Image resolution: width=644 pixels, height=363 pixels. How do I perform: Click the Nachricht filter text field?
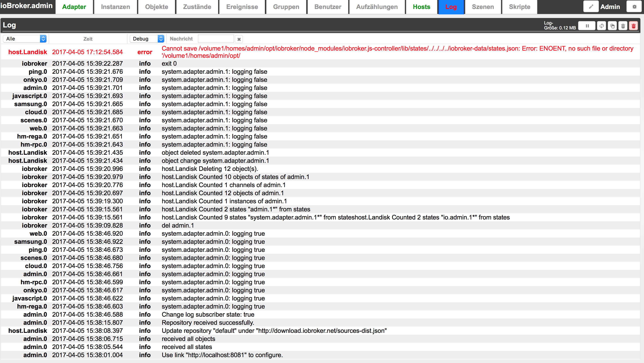pos(215,39)
